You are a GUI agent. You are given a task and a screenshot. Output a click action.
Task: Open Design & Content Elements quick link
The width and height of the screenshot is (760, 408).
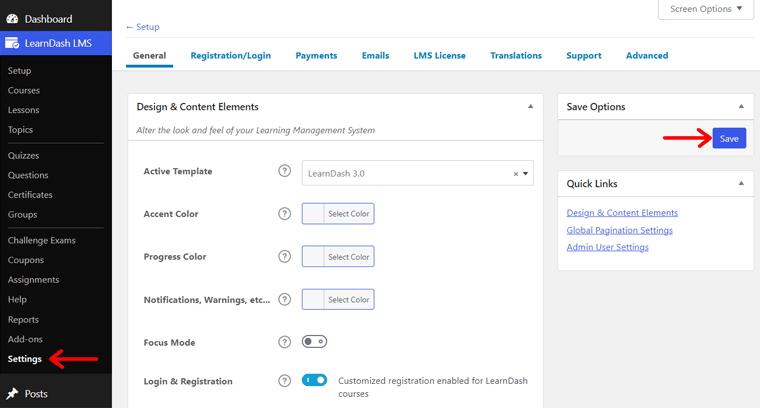(622, 213)
